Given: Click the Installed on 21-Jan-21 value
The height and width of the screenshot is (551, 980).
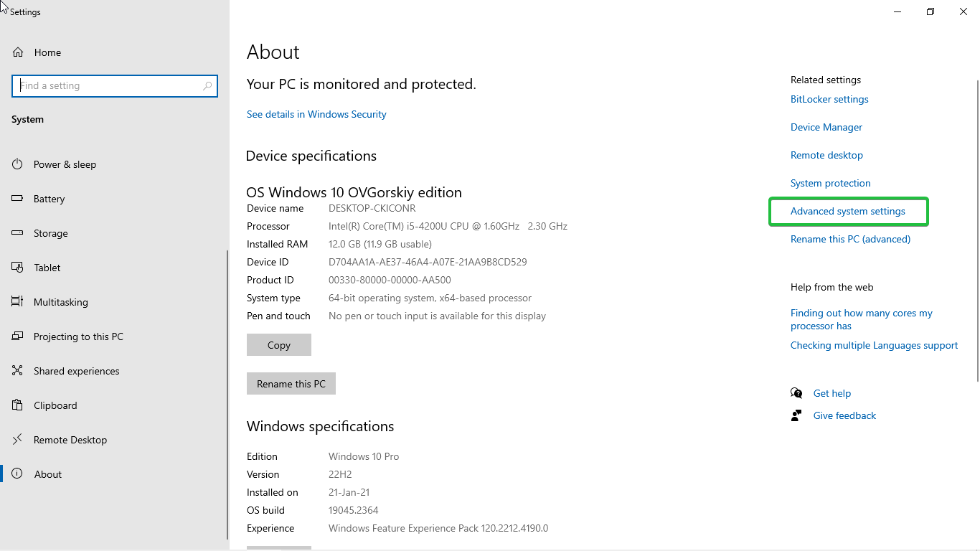Looking at the screenshot, I should coord(349,492).
